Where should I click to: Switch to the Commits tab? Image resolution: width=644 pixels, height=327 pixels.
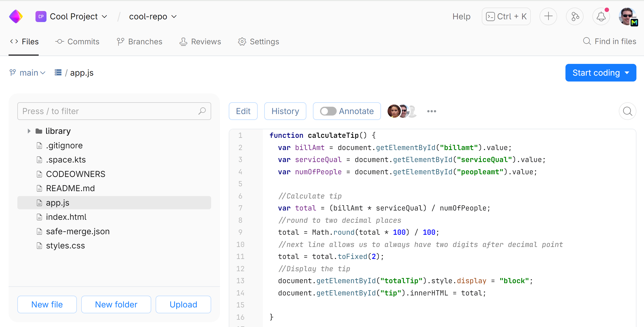point(78,42)
